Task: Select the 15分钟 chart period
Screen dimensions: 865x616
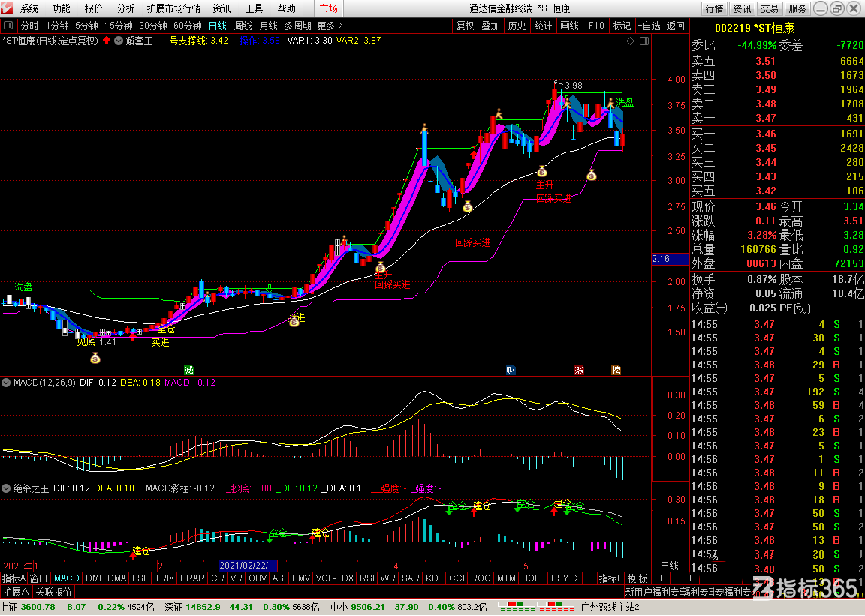Action: point(119,26)
